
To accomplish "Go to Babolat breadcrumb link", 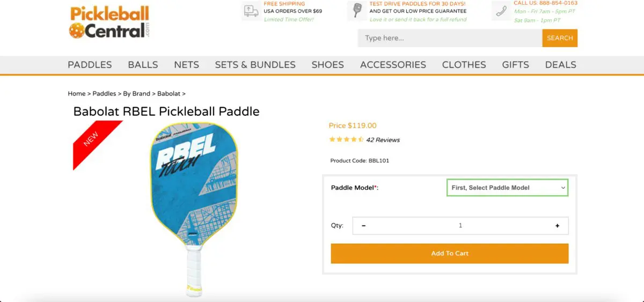I will (169, 93).
